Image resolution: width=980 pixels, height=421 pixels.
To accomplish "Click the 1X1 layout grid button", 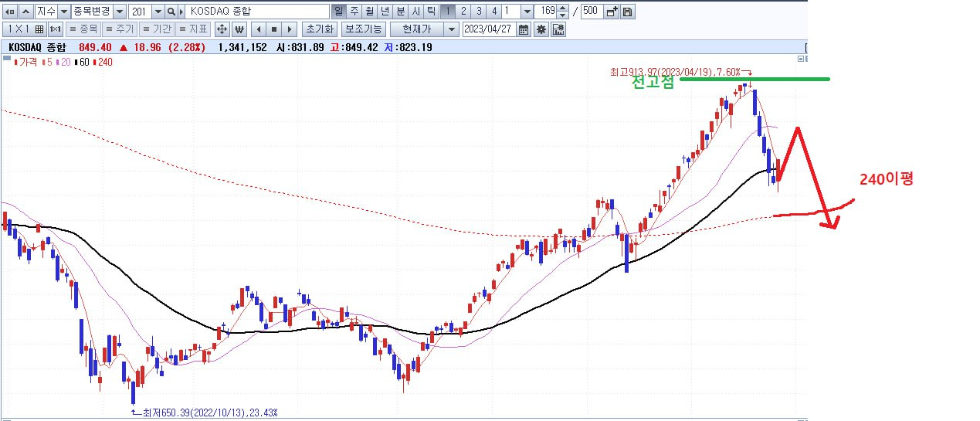I will click(25, 29).
